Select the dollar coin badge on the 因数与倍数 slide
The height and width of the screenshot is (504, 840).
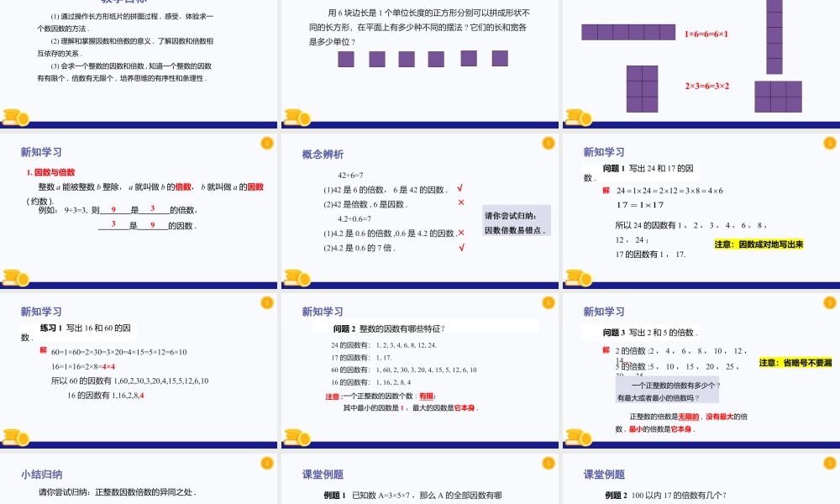tap(266, 144)
